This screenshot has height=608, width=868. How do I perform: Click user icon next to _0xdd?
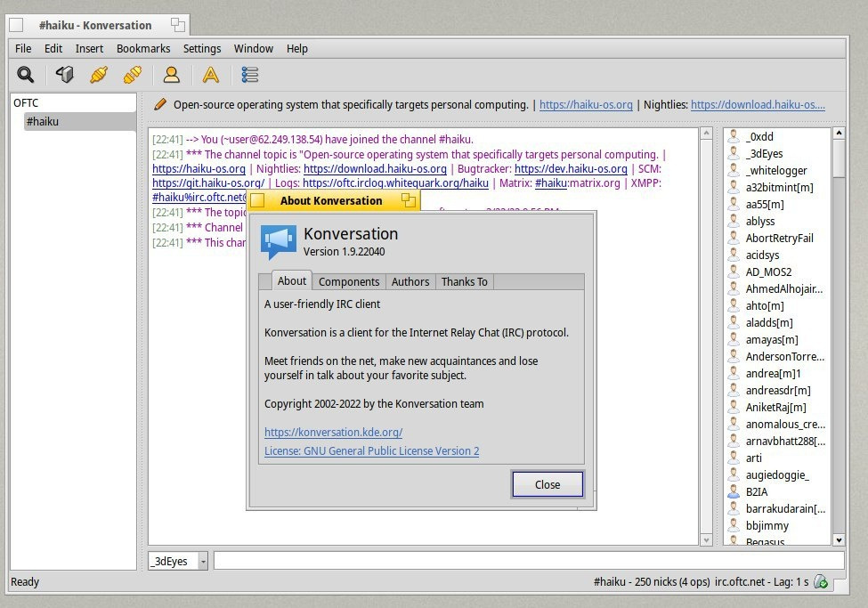click(734, 136)
